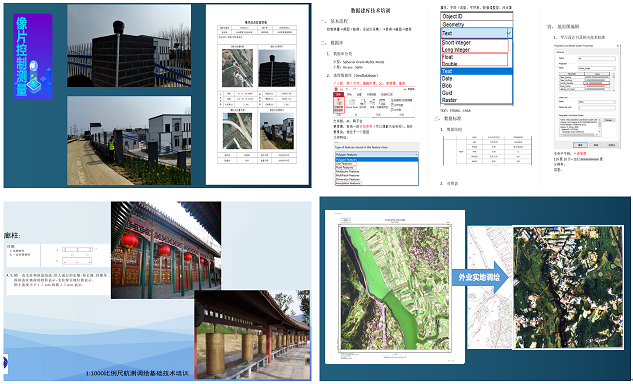
Task: Pick Long Integer from the type list
Action: (456, 50)
